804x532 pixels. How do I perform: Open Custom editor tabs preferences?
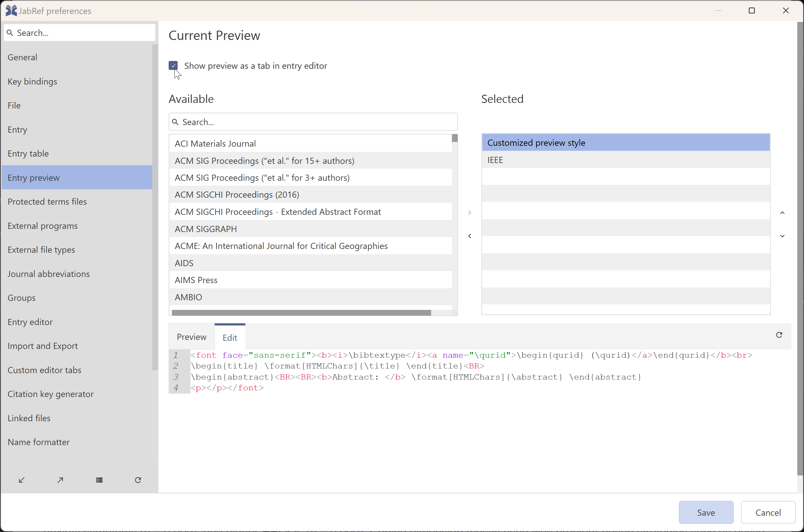(77, 370)
